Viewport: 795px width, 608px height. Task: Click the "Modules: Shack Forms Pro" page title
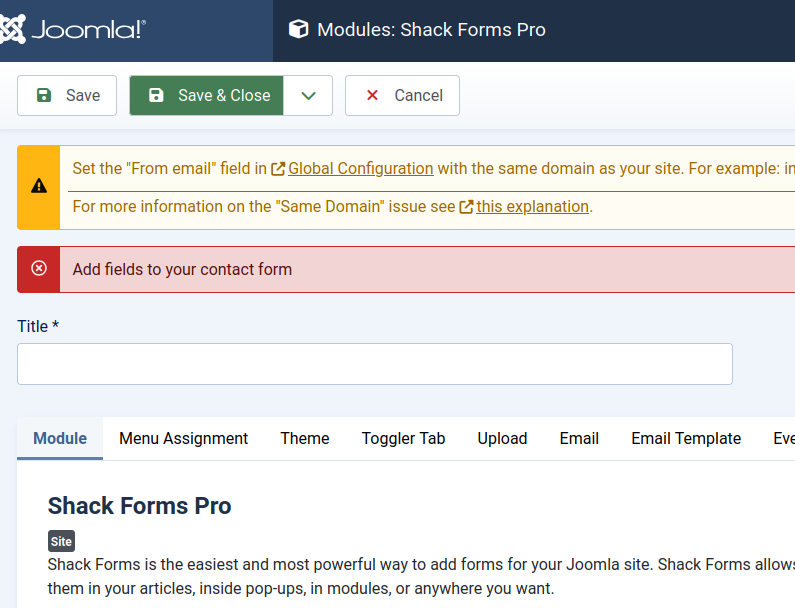431,29
